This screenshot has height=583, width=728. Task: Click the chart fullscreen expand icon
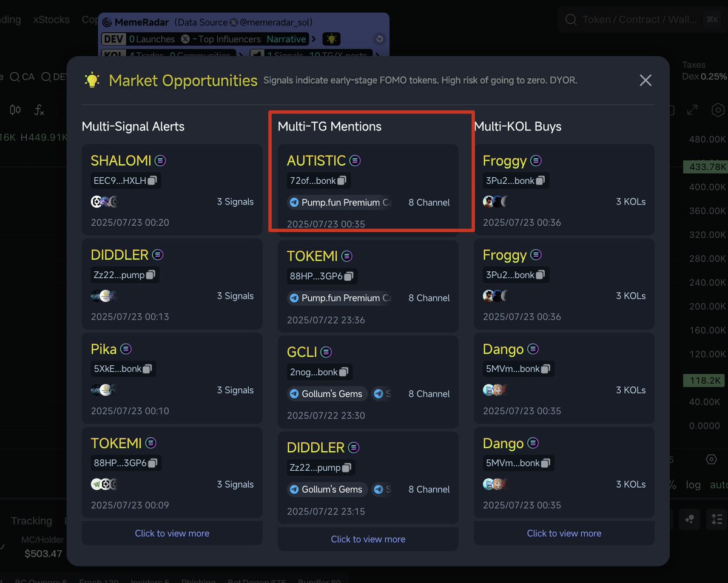(692, 110)
